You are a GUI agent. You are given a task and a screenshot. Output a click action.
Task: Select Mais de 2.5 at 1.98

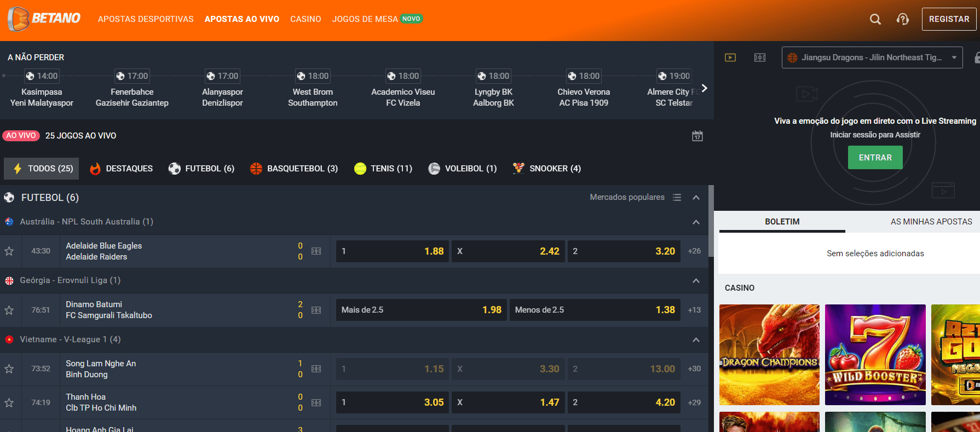tap(422, 310)
